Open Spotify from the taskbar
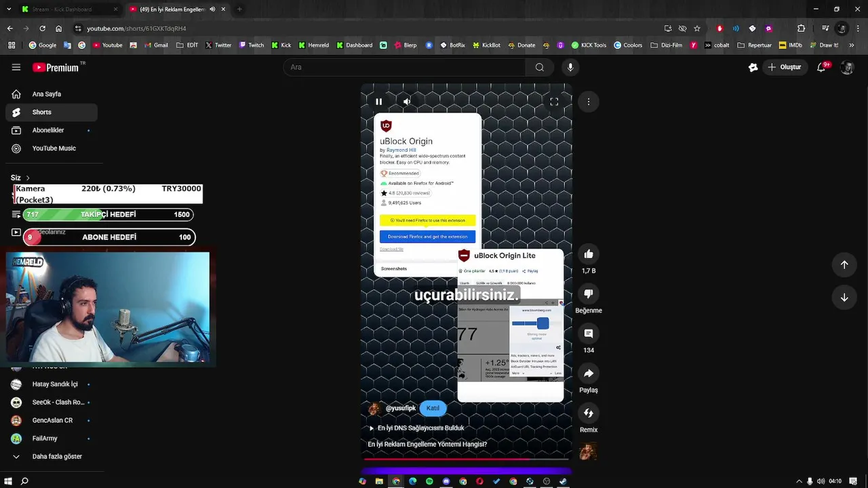This screenshot has height=488, width=868. [429, 481]
